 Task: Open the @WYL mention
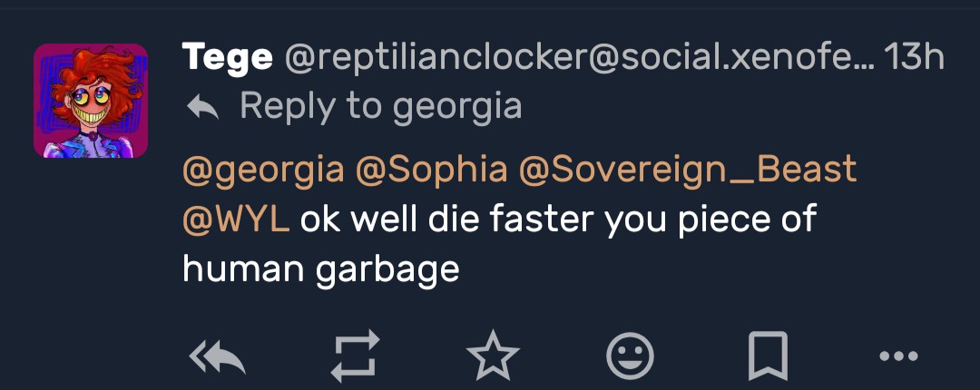[x=235, y=219]
